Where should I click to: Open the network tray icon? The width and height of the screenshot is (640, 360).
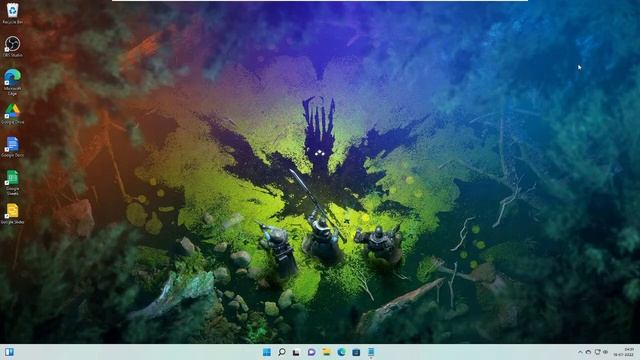point(597,352)
